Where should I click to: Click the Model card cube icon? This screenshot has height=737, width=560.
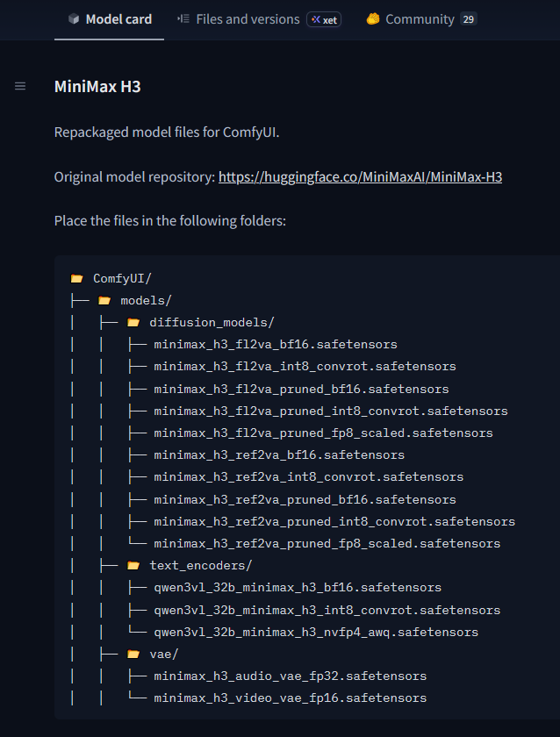[x=74, y=18]
